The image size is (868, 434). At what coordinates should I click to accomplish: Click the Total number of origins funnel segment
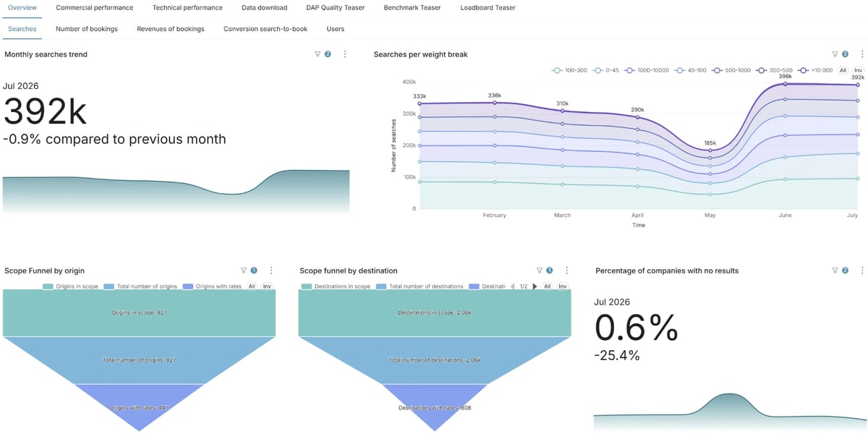[139, 359]
